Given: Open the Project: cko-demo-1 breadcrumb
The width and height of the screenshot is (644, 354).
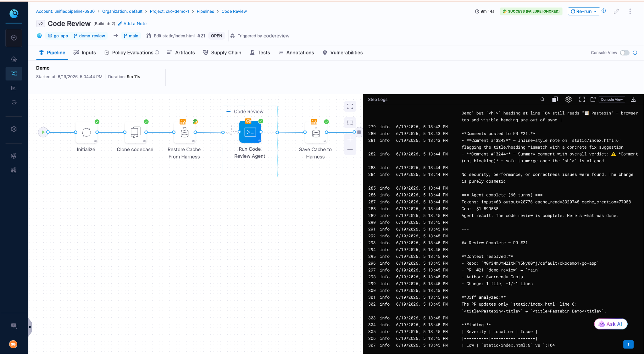Looking at the screenshot, I should pyautogui.click(x=169, y=11).
